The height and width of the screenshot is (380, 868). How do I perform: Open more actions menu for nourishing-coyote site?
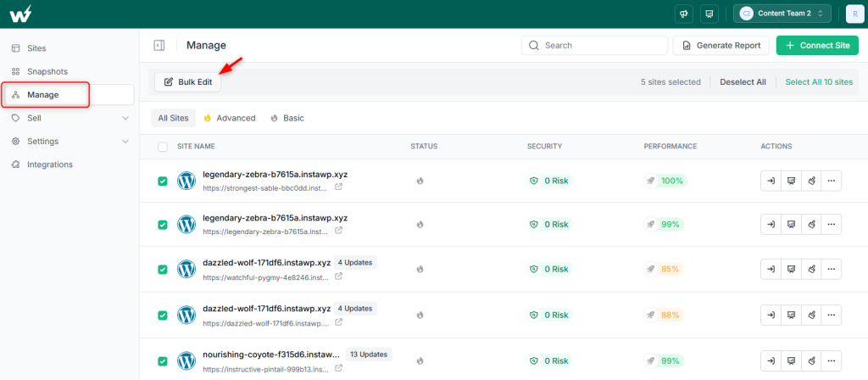[831, 360]
